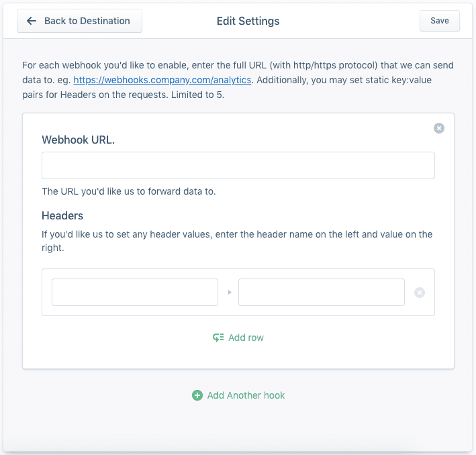Click the green Add row icon
Screen dimensions: 476x455
[218, 338]
